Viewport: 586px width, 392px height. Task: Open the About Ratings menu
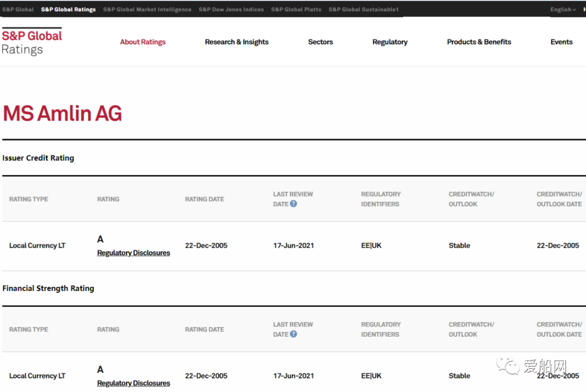pos(143,42)
